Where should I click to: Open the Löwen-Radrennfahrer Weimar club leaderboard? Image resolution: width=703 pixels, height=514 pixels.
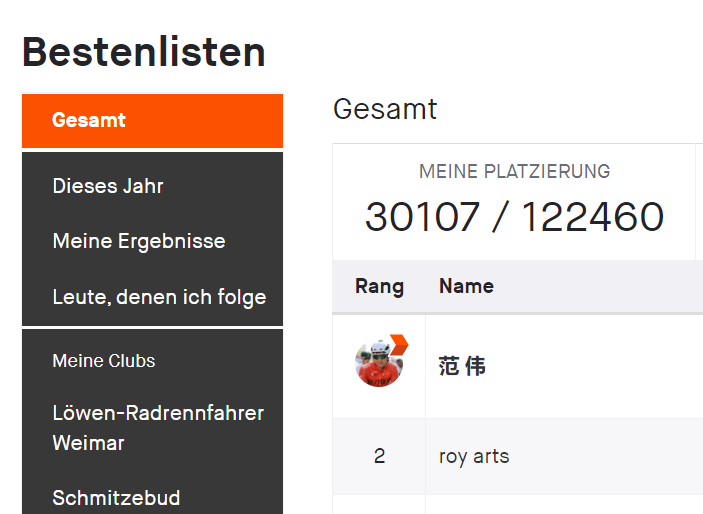(152, 428)
